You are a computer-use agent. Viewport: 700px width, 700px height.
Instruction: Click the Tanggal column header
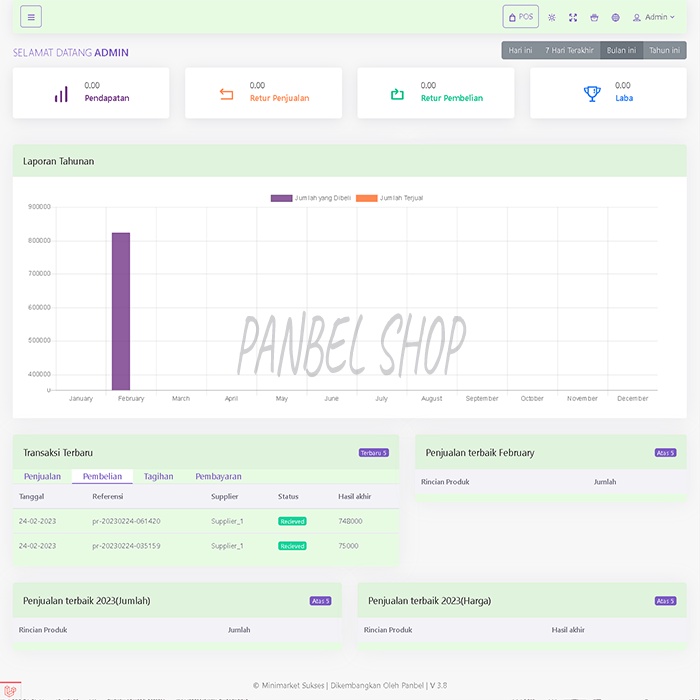click(x=32, y=496)
